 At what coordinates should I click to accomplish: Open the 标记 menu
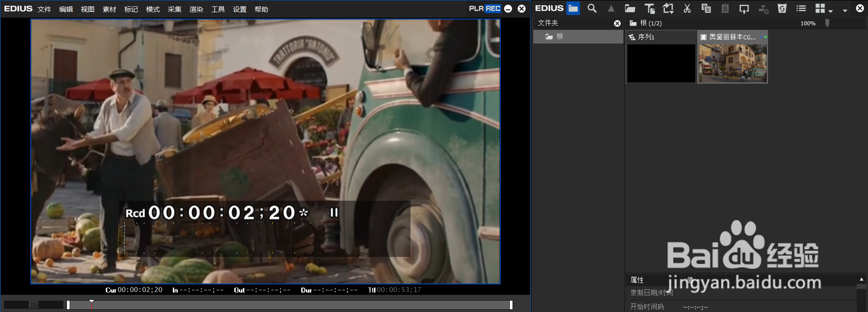point(131,9)
